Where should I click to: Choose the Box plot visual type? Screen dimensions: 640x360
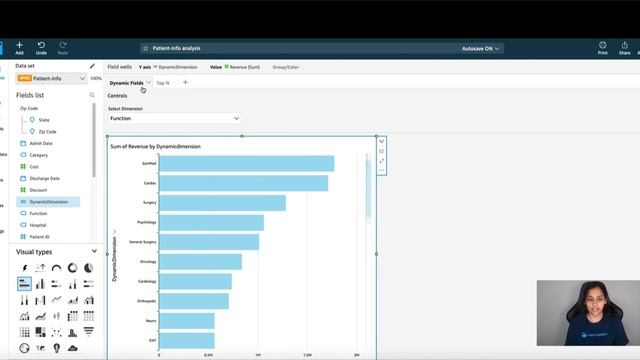(x=56, y=316)
